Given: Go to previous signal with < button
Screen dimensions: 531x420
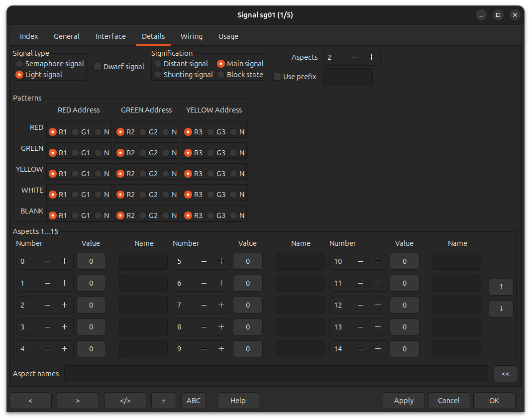Looking at the screenshot, I should pyautogui.click(x=30, y=401).
